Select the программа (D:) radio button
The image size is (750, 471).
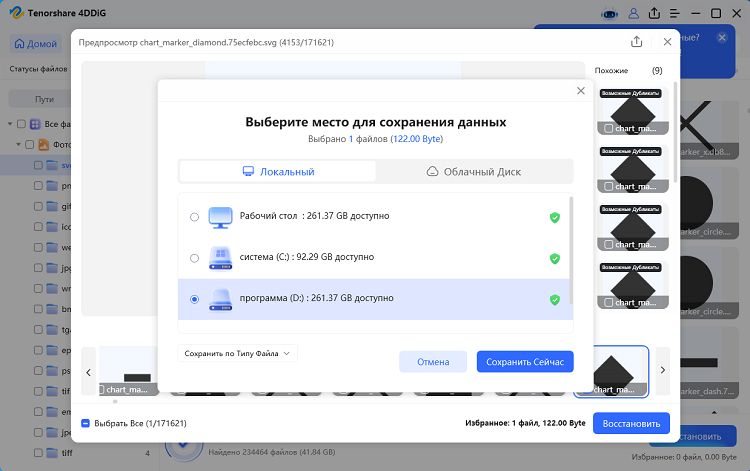point(194,299)
